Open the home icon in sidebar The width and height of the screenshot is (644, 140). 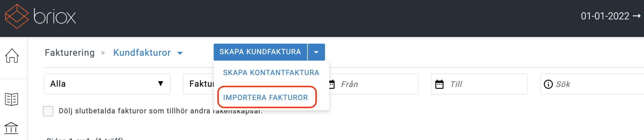pos(12,55)
